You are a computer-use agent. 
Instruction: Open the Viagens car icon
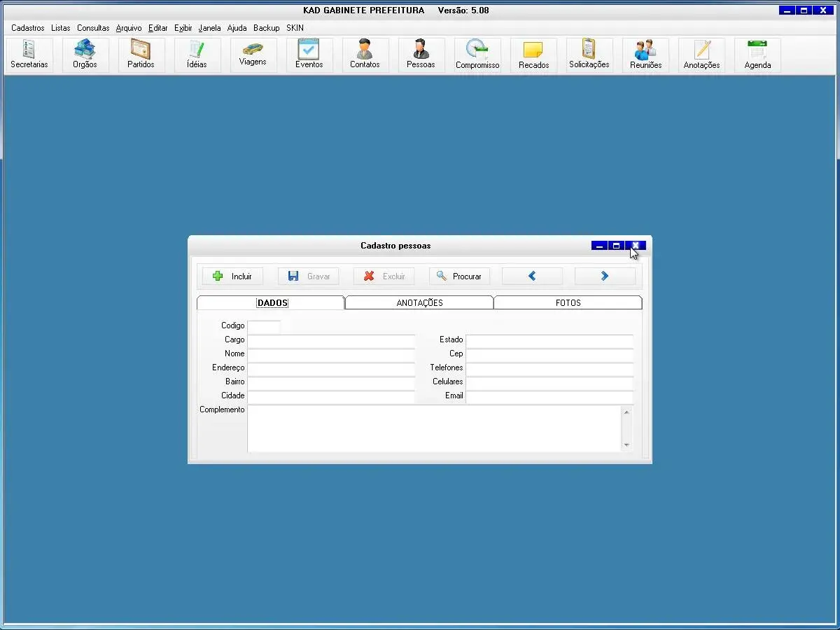coord(253,55)
